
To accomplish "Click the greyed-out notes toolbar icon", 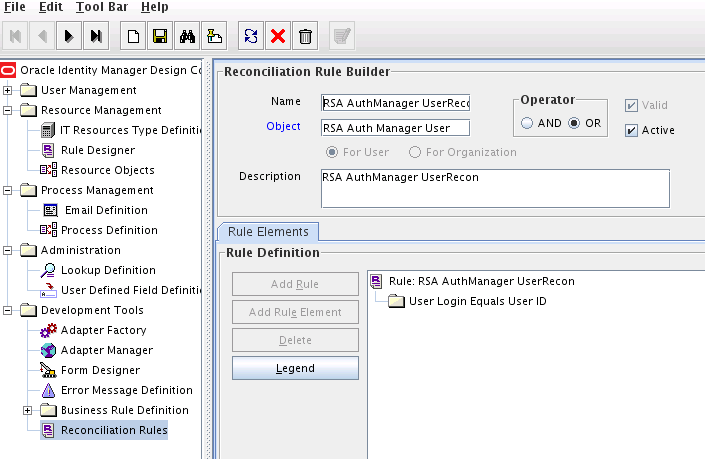I will [342, 36].
